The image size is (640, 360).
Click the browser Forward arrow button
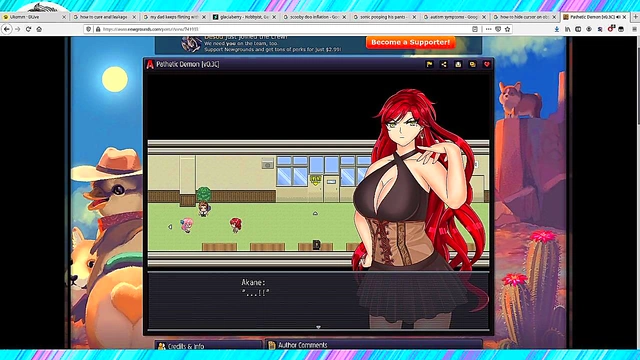click(x=18, y=29)
